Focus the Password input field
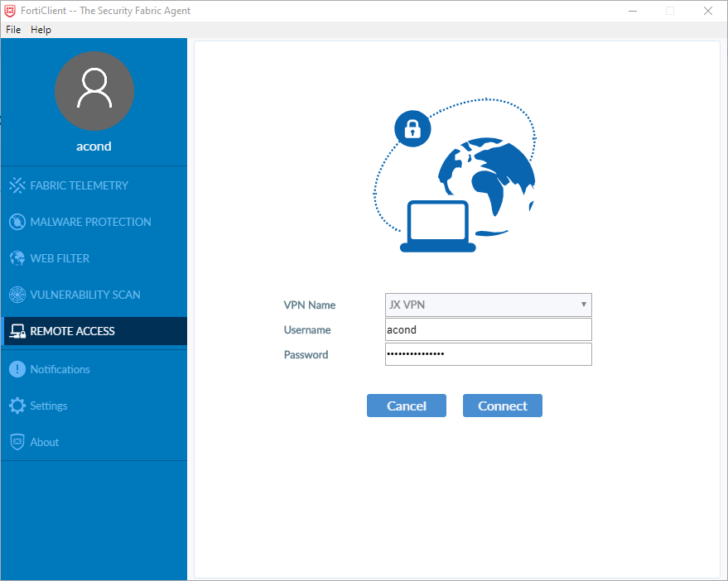This screenshot has width=728, height=581. [x=489, y=354]
